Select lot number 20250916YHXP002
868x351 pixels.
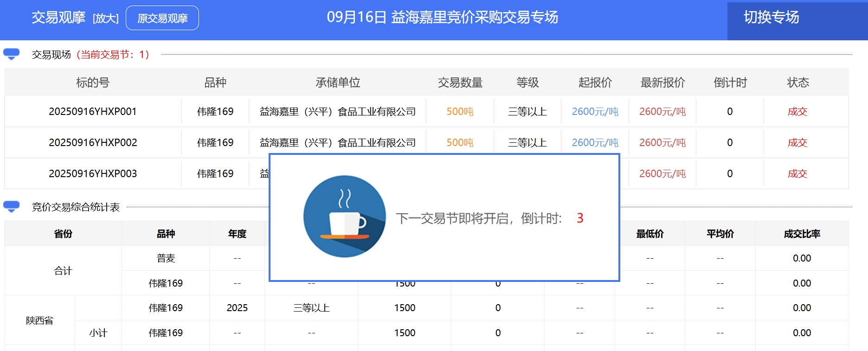(x=93, y=143)
